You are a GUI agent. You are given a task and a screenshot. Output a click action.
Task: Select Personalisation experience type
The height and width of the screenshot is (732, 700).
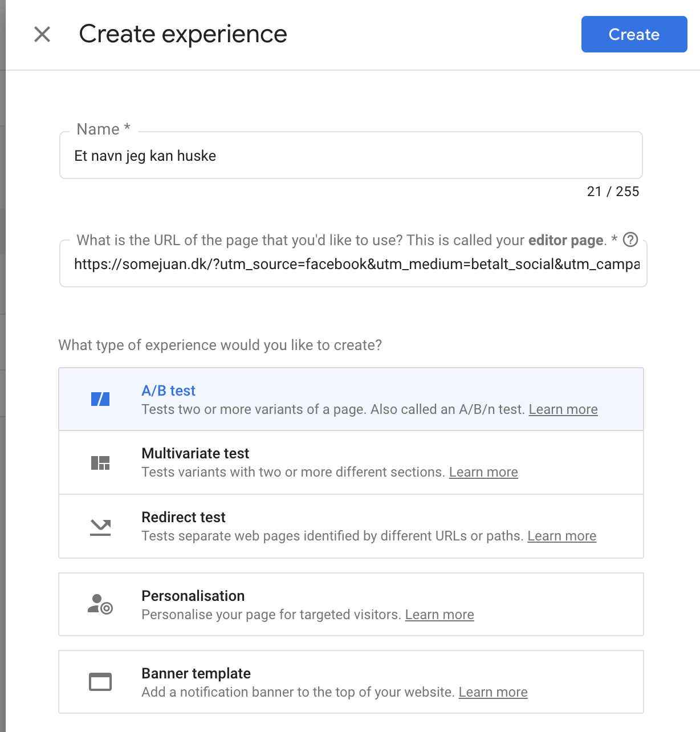[x=351, y=604]
